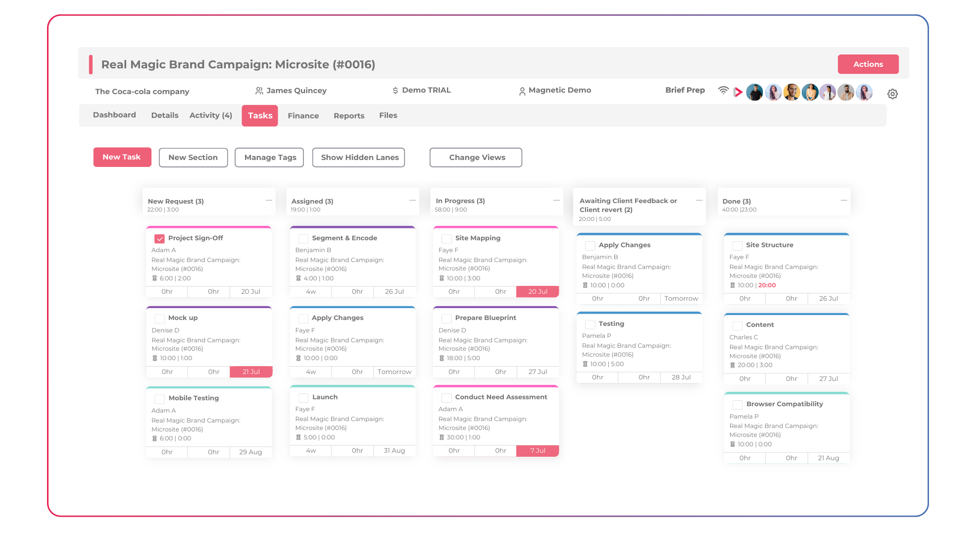Click the hourglass icon on the Site Mapping card
This screenshot has height=535, width=980.
[x=441, y=278]
